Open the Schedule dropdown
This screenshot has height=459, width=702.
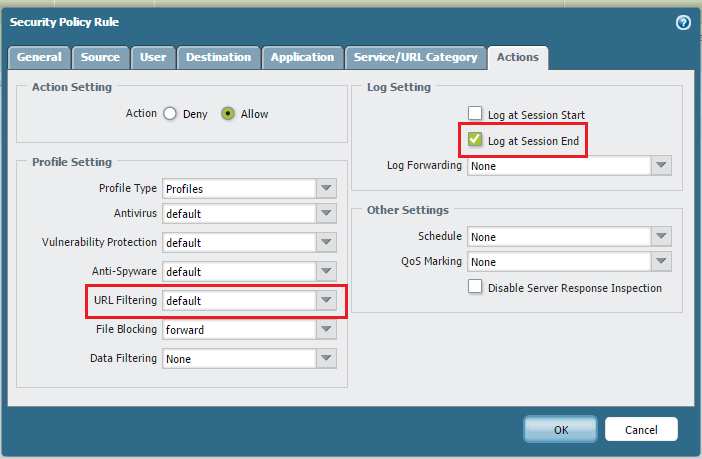click(660, 237)
